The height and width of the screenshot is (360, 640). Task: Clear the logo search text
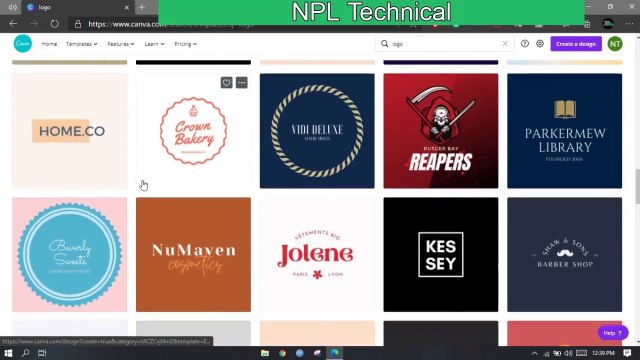505,44
